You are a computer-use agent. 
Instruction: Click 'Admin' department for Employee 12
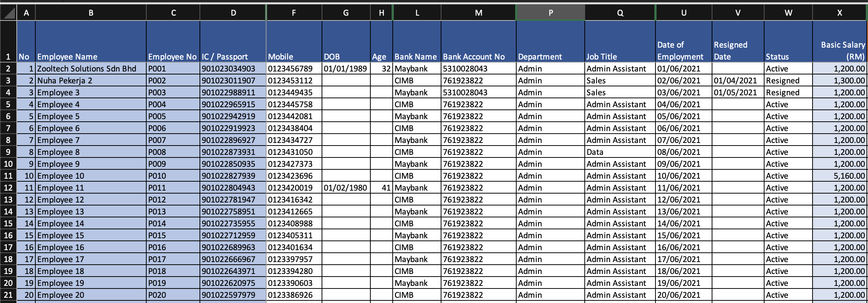[551, 200]
